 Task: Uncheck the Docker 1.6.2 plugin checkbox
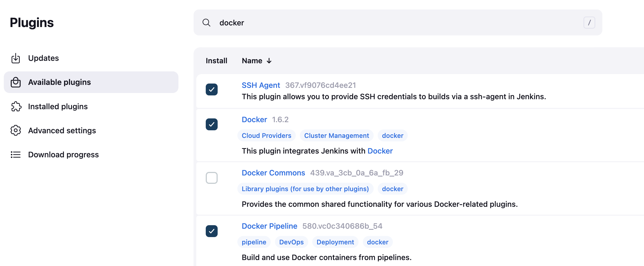click(x=212, y=124)
